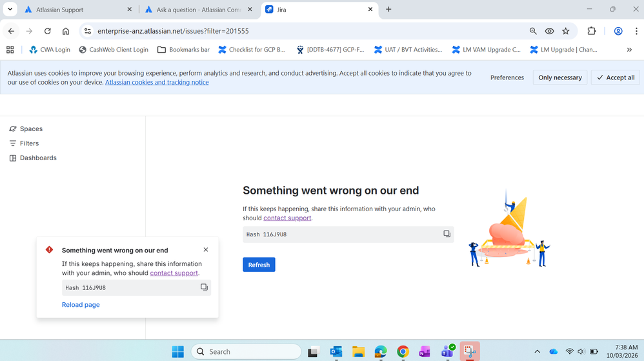Click the taskbar Search box
The height and width of the screenshot is (361, 644).
tap(246, 351)
